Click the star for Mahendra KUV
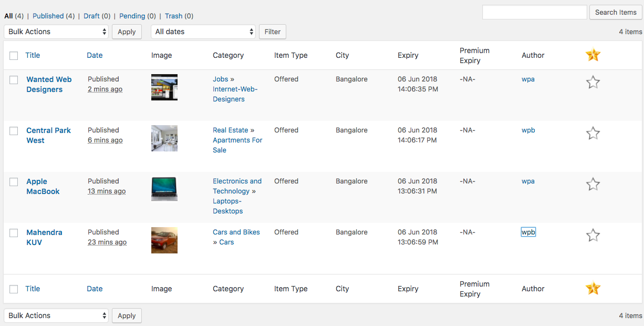Image resolution: width=644 pixels, height=326 pixels. click(593, 235)
